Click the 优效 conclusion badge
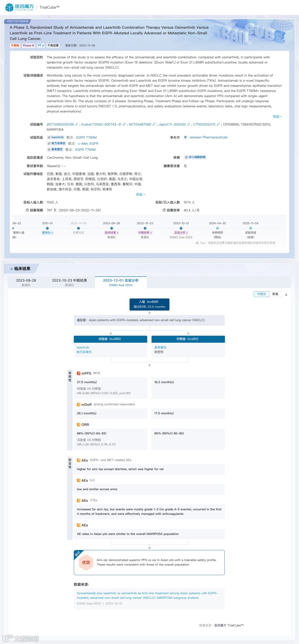The image size is (299, 644). (86, 562)
